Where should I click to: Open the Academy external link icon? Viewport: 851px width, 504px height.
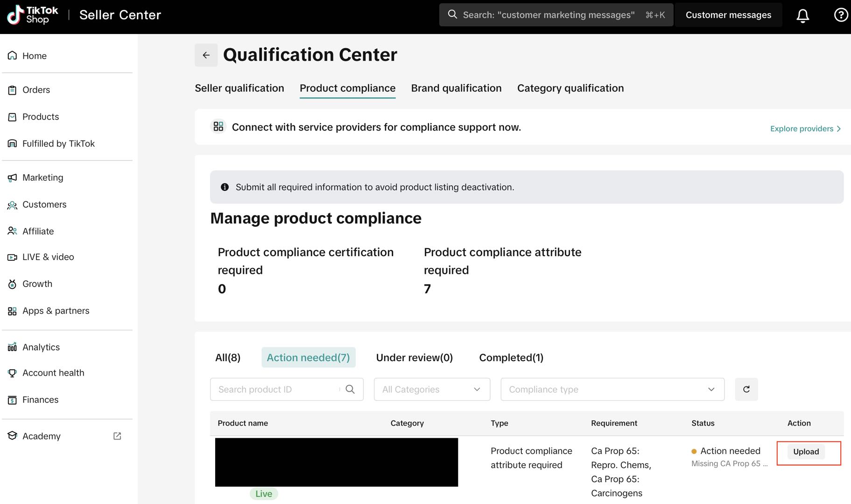pyautogui.click(x=117, y=436)
